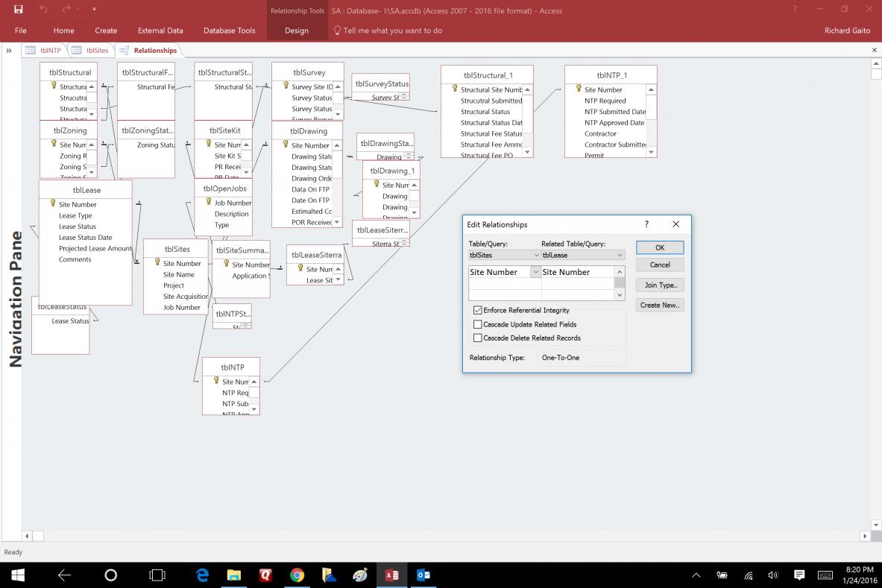Switch to Access on the taskbar

[392, 575]
